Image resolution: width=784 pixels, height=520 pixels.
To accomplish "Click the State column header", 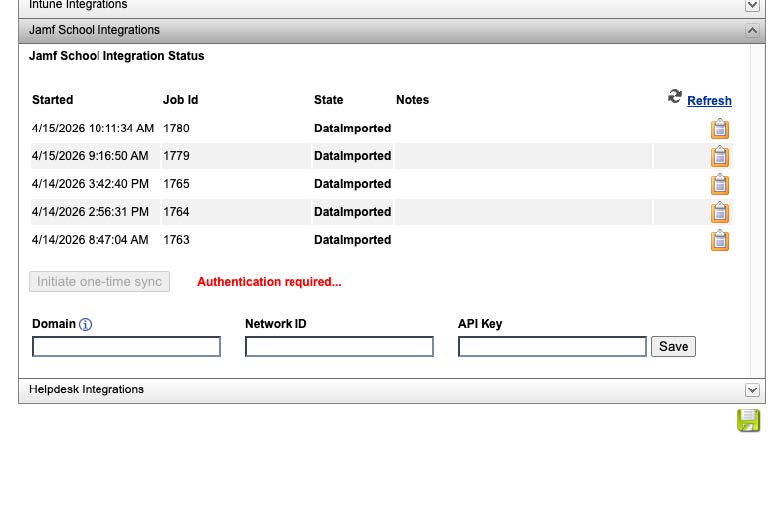I will [x=328, y=100].
